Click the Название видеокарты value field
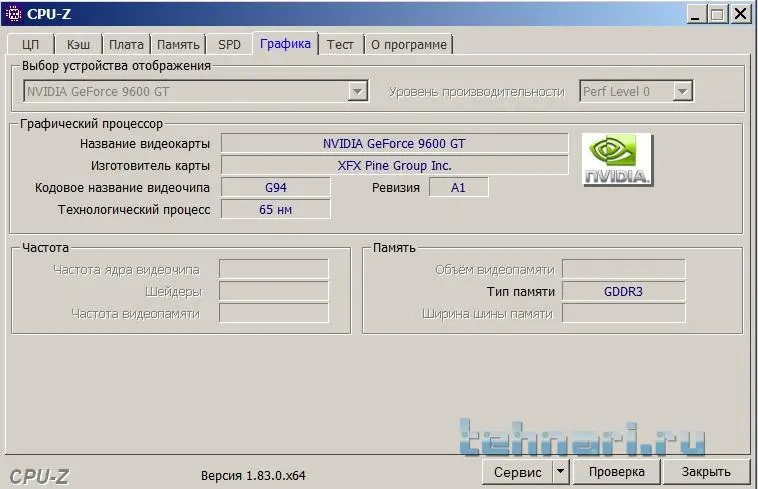Screen dimensions: 758x489 pos(394,144)
